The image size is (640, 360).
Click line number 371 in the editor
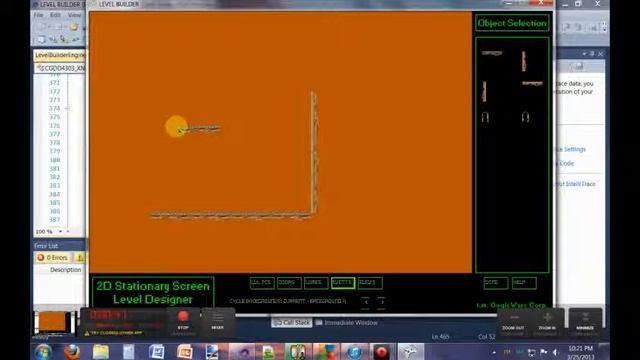tap(55, 83)
